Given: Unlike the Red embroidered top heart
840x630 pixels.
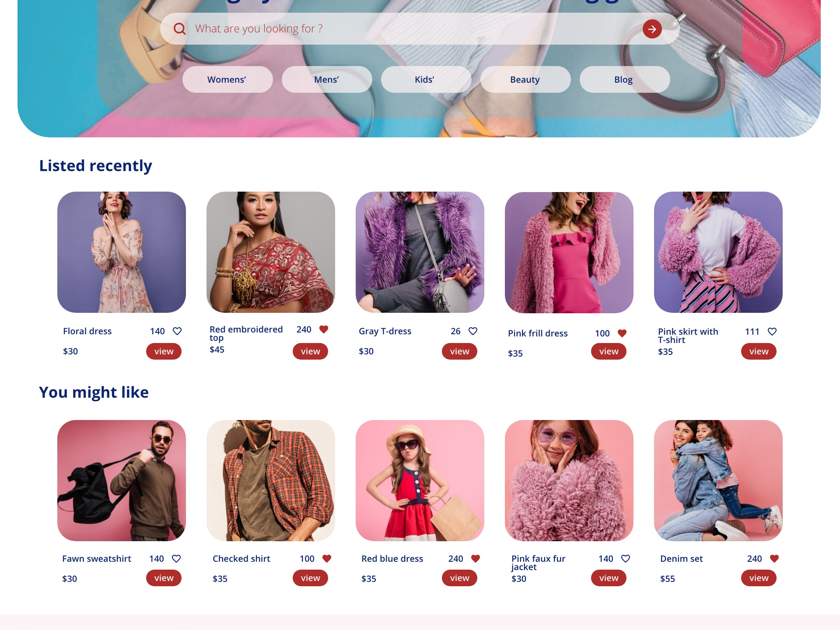Looking at the screenshot, I should (324, 329).
